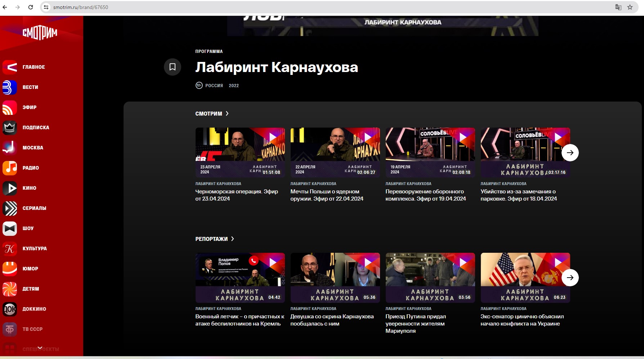Screen dimensions: 644x359
Task: Open the video thumbnail dated 23 апреля 2024
Action: 240,153
